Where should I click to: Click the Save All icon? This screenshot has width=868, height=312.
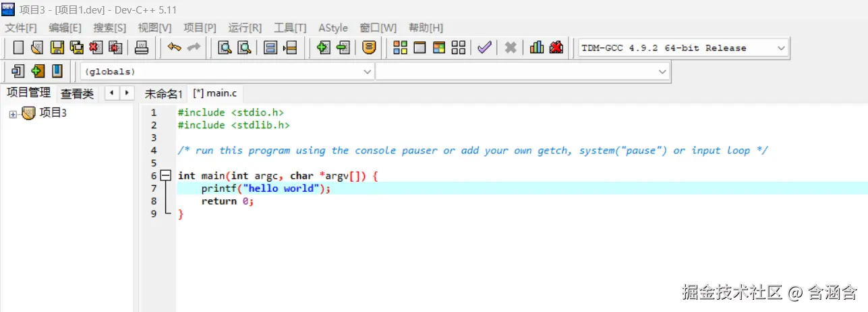click(77, 48)
